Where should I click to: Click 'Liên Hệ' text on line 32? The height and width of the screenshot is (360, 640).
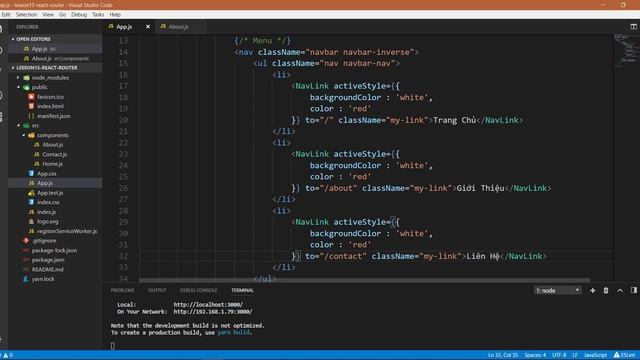coord(483,256)
